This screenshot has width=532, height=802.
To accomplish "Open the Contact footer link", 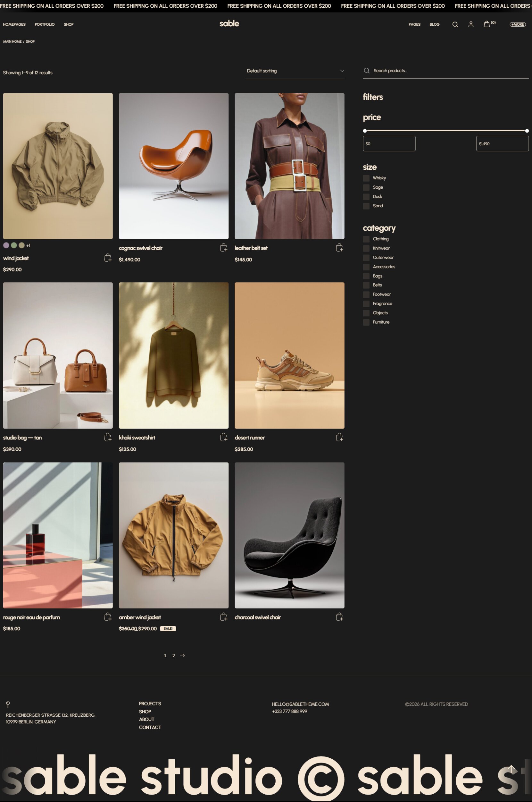I will click(150, 727).
